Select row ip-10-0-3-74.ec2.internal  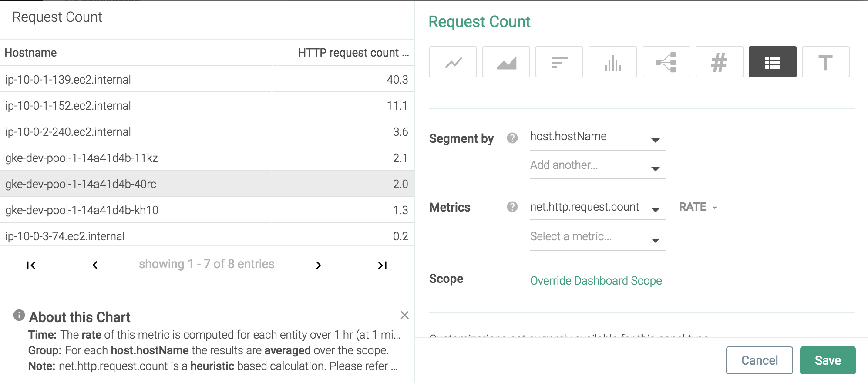point(207,235)
